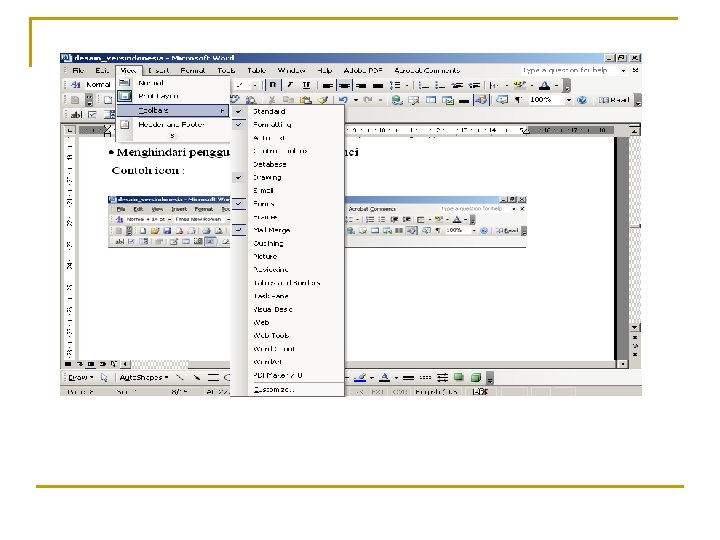Align text left

point(327,85)
